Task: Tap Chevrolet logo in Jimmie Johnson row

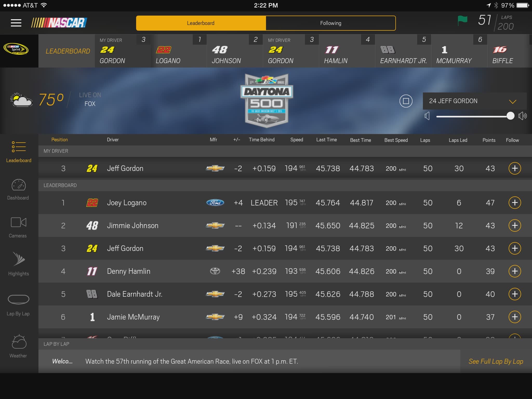Action: pos(215,225)
